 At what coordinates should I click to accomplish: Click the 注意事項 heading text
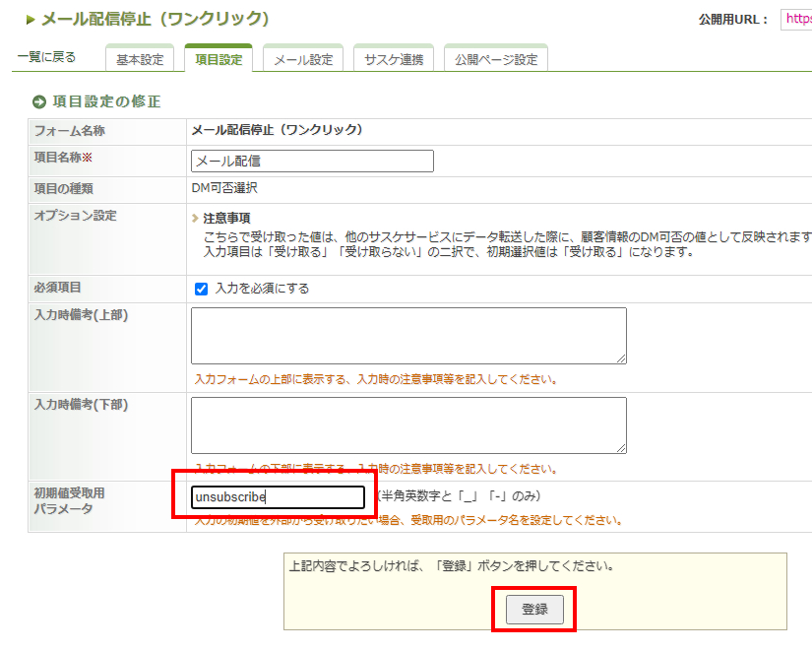point(226,218)
